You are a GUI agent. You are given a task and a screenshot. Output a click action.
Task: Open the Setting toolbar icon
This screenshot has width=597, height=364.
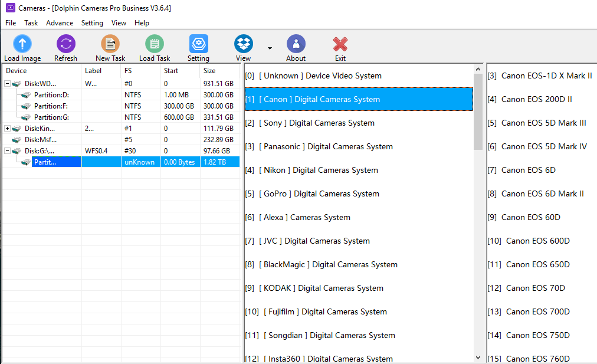point(198,44)
